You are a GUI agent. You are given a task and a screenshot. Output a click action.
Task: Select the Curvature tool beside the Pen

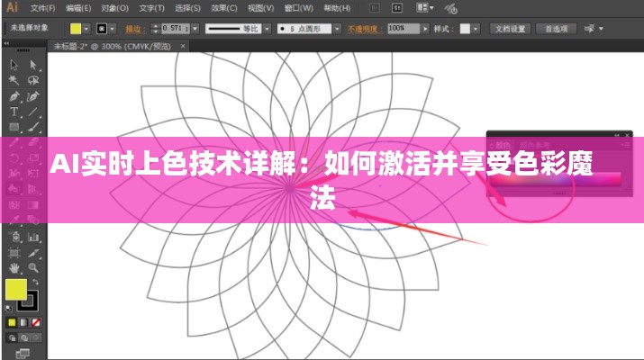pyautogui.click(x=33, y=96)
